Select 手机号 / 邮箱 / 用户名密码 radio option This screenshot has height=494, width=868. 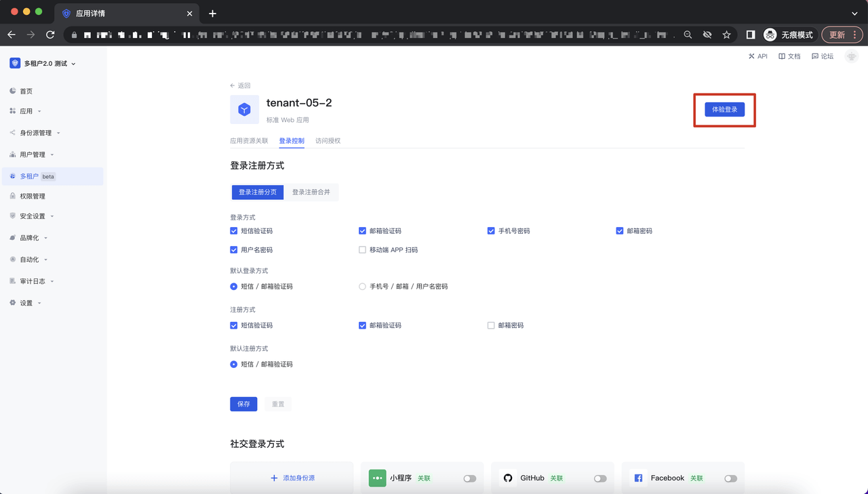click(362, 287)
